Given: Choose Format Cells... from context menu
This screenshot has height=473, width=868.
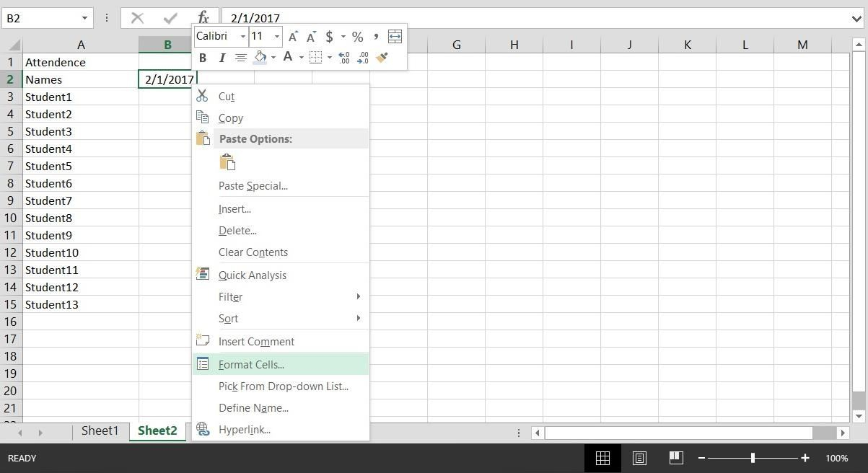Looking at the screenshot, I should [x=251, y=365].
